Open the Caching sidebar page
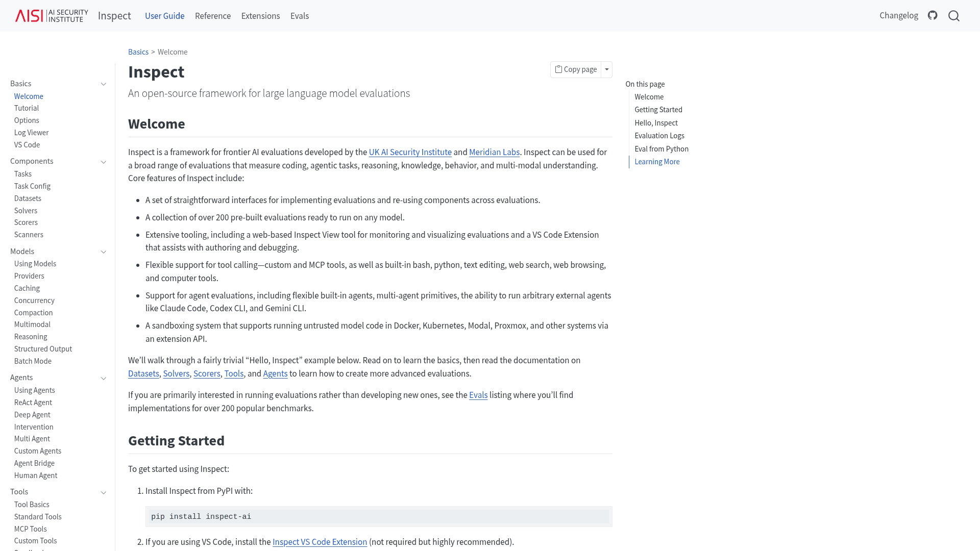 (27, 288)
